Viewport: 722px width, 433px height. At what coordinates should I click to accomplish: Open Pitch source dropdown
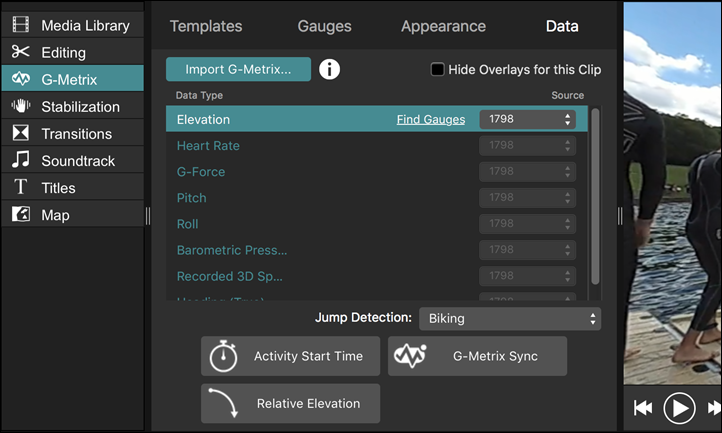528,198
